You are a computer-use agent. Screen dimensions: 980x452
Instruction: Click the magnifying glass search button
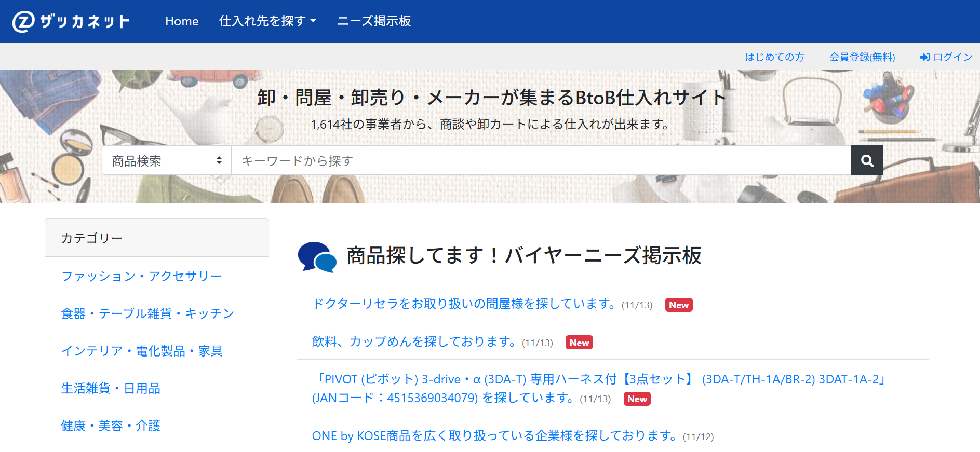pos(867,160)
